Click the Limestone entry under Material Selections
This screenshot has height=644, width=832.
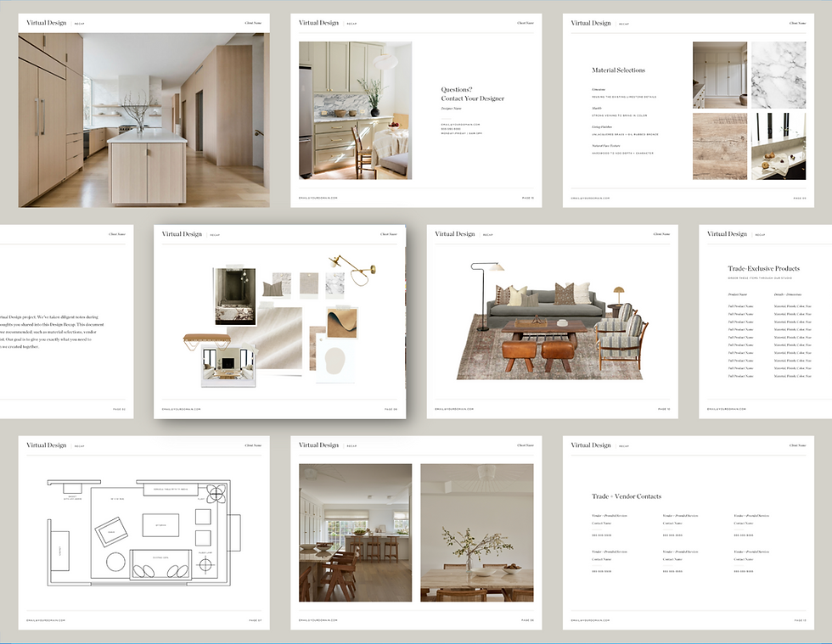tap(598, 89)
